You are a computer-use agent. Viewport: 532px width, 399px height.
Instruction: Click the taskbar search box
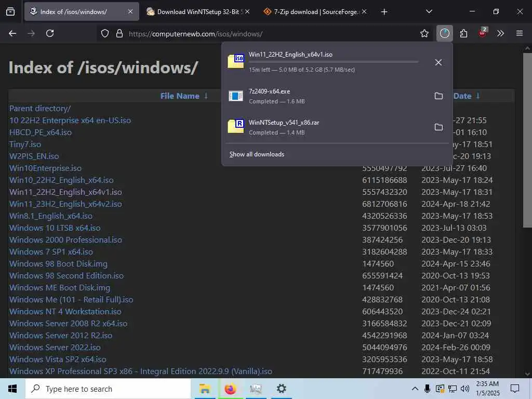point(108,389)
